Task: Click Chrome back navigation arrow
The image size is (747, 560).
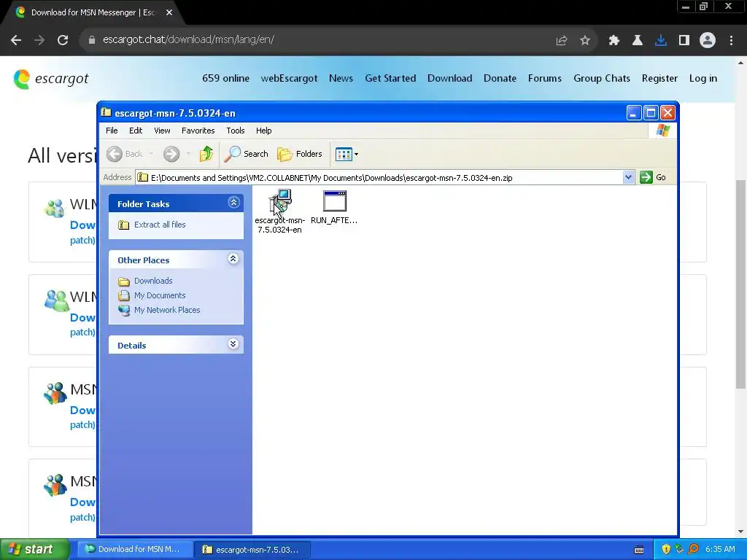Action: (16, 40)
